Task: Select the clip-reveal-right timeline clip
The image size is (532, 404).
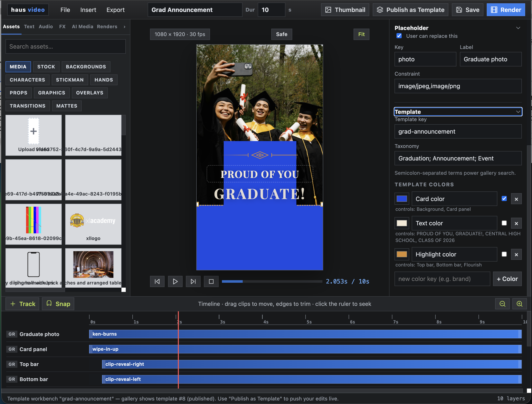Action: click(x=312, y=364)
